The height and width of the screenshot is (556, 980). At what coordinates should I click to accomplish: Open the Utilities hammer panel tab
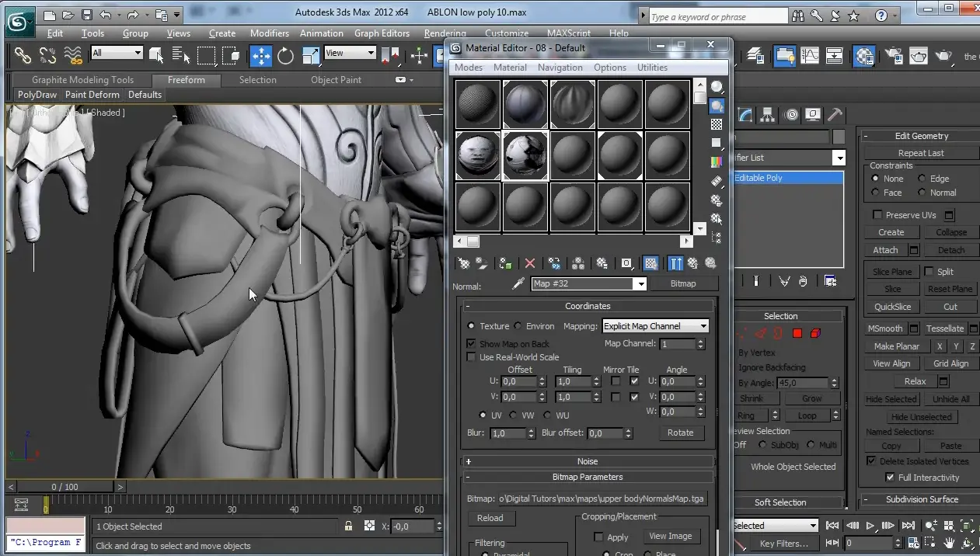(x=835, y=115)
